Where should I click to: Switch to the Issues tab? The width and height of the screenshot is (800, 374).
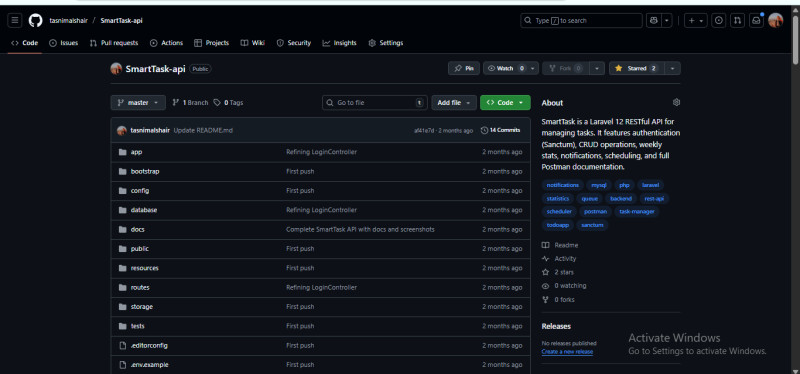click(64, 43)
